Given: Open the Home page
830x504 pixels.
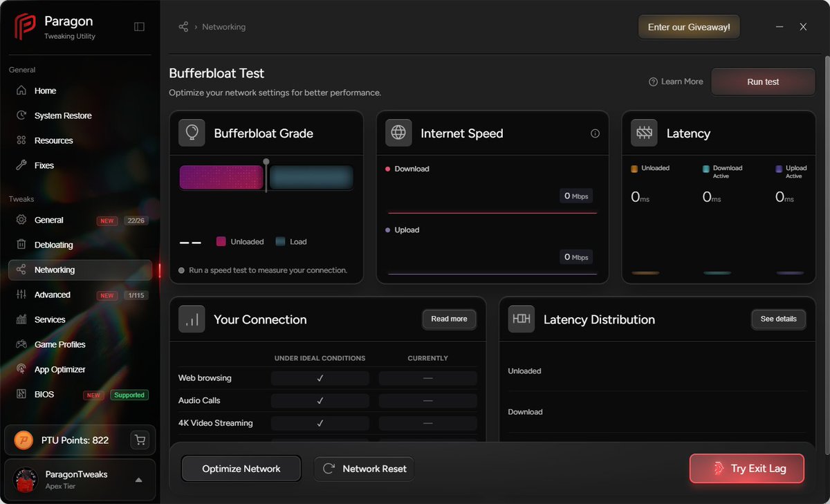Looking at the screenshot, I should (80, 91).
